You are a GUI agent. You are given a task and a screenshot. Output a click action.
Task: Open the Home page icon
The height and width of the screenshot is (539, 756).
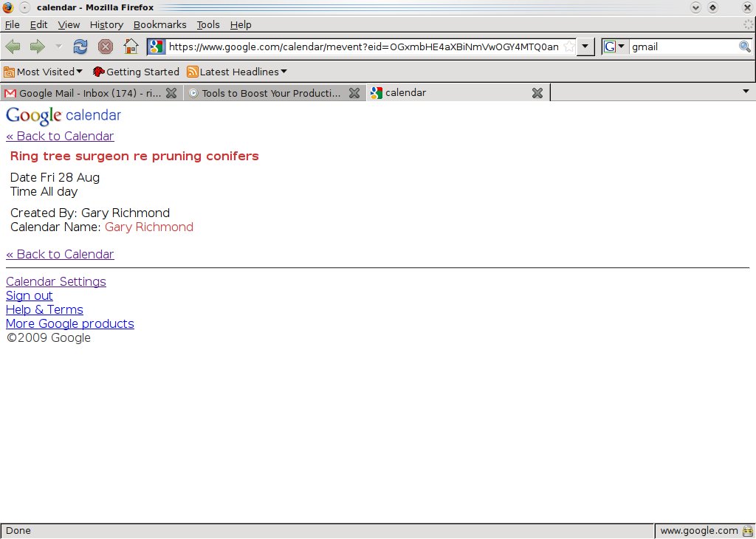click(x=131, y=47)
